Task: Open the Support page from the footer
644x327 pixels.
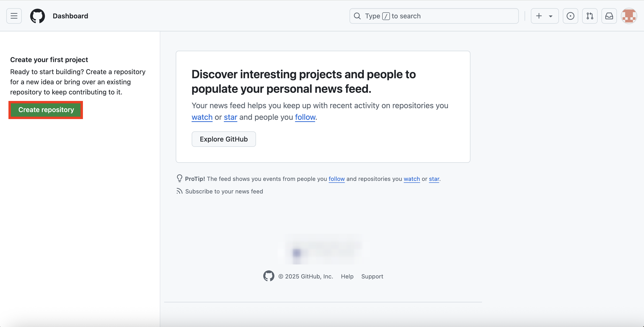Action: click(x=372, y=276)
